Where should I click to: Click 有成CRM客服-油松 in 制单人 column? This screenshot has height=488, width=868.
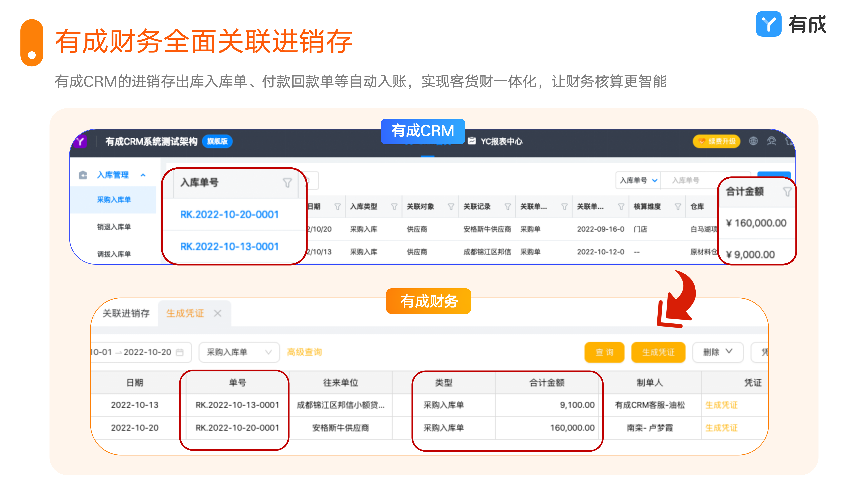(650, 405)
